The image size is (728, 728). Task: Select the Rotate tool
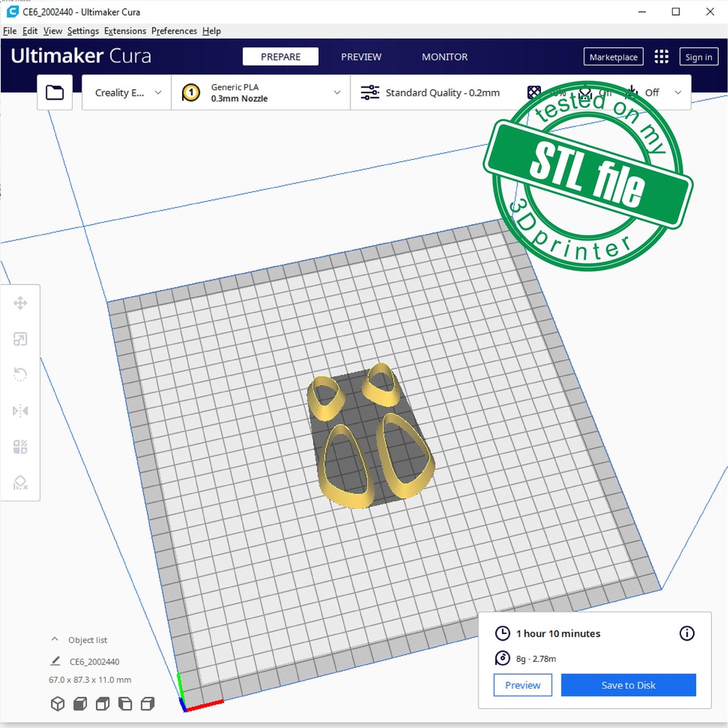pyautogui.click(x=20, y=375)
